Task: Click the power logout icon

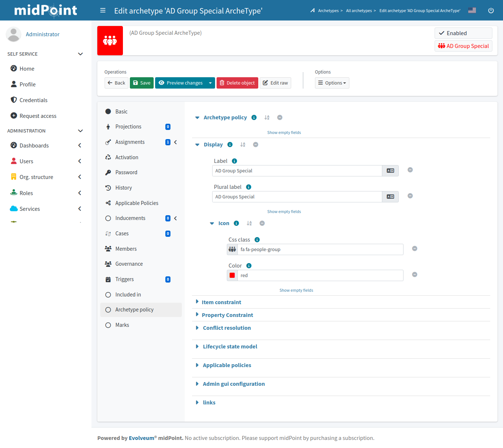Action: pyautogui.click(x=491, y=11)
